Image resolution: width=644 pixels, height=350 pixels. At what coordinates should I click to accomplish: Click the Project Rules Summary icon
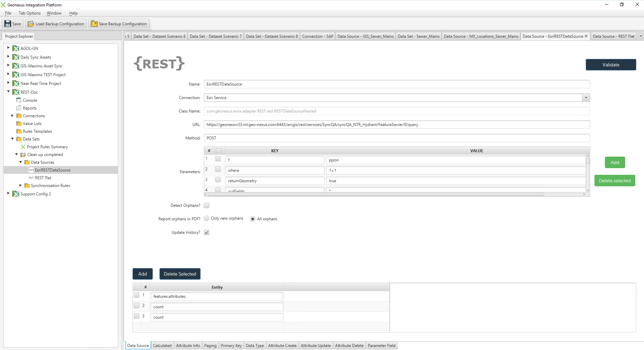(23, 147)
